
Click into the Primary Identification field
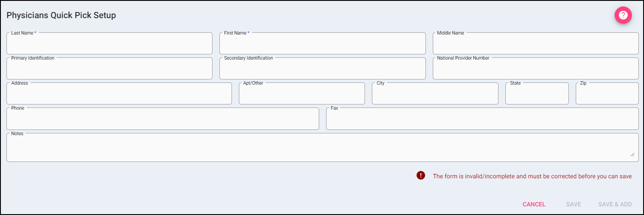click(109, 69)
